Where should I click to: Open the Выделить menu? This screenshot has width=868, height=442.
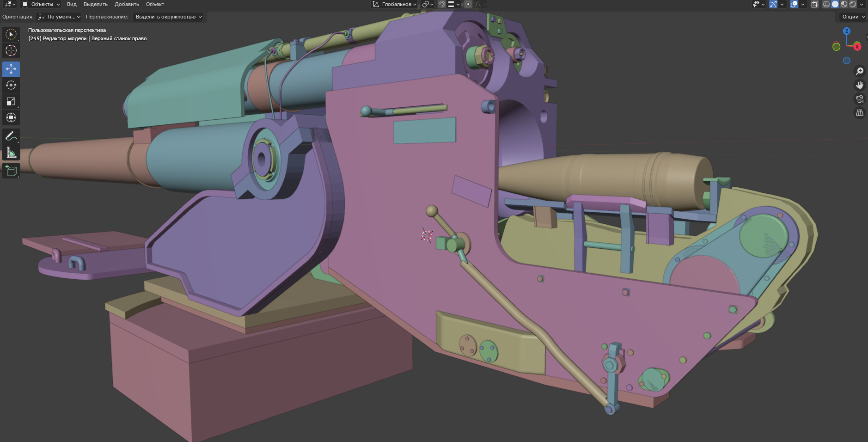(x=96, y=4)
